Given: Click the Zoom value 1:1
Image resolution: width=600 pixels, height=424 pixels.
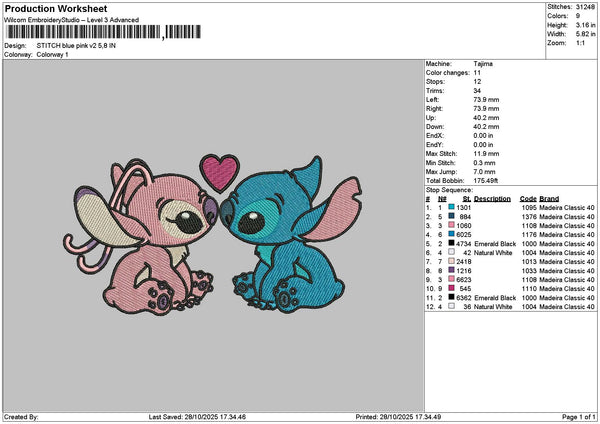Looking at the screenshot, I should (x=580, y=43).
